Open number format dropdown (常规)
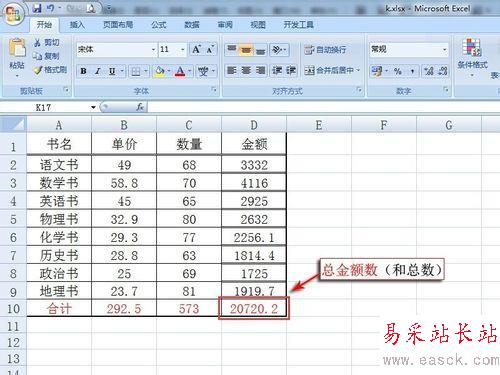 444,50
